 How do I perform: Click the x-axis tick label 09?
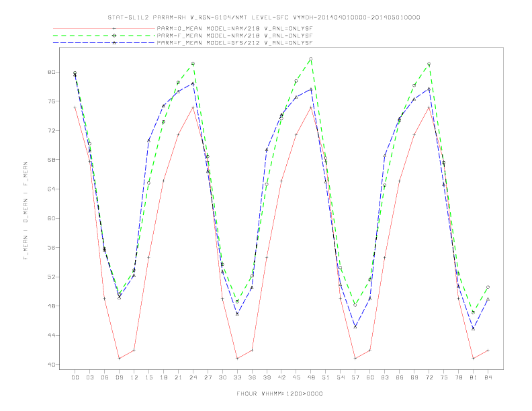tap(119, 377)
